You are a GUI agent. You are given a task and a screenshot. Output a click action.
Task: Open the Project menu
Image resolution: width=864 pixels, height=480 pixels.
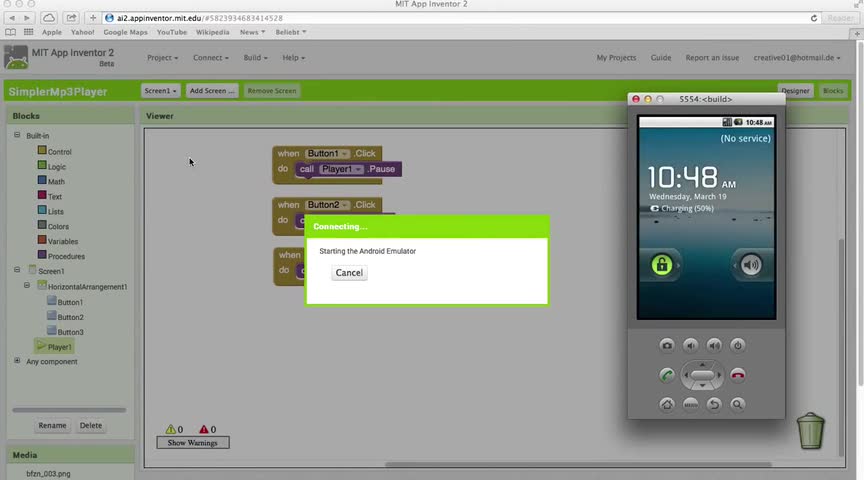[x=163, y=58]
